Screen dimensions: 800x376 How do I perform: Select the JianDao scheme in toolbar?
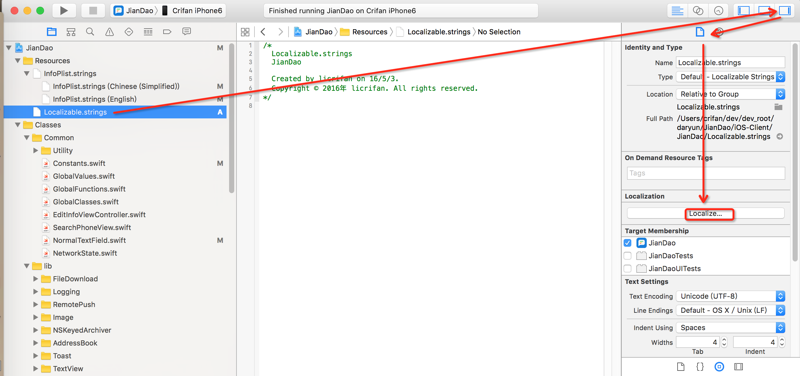[134, 11]
